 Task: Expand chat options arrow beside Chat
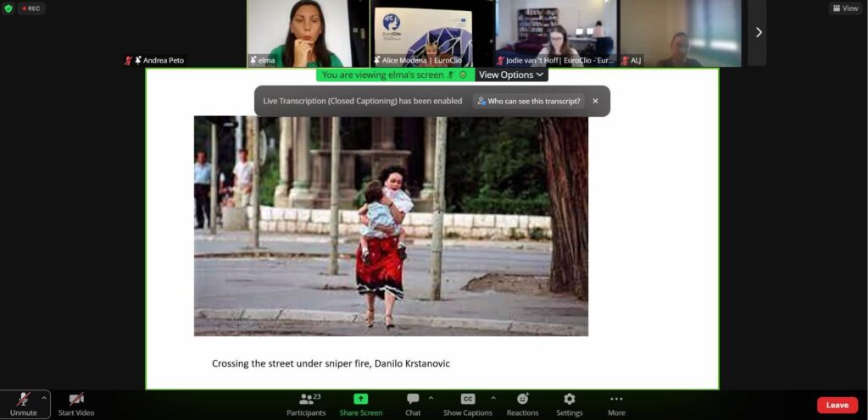point(431,397)
